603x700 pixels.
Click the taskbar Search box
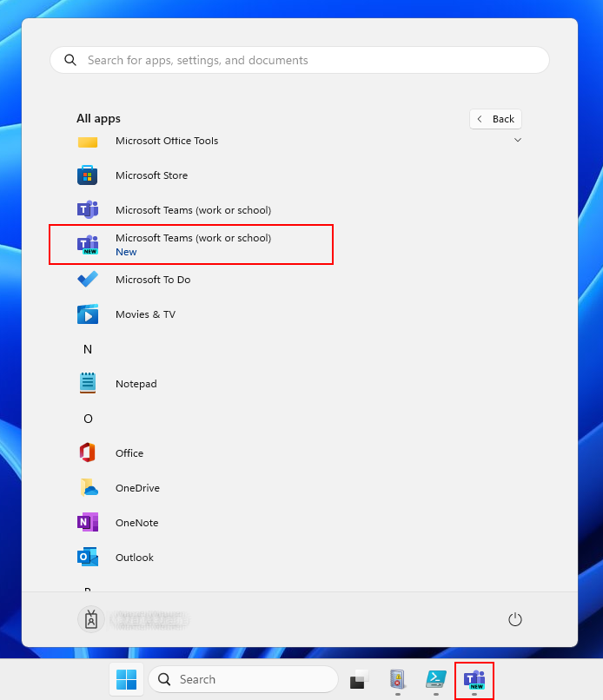243,679
